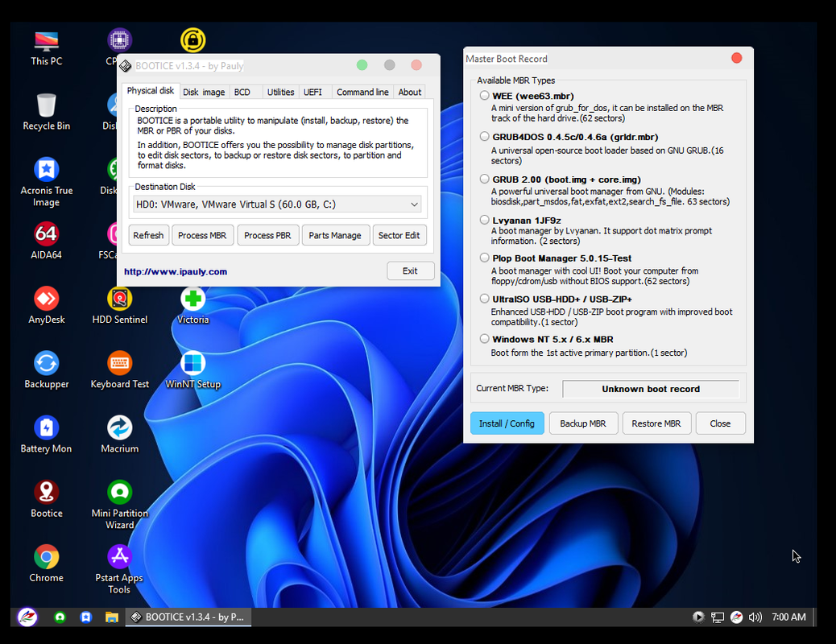836x644 pixels.
Task: Click Process MBR button
Action: click(x=202, y=235)
